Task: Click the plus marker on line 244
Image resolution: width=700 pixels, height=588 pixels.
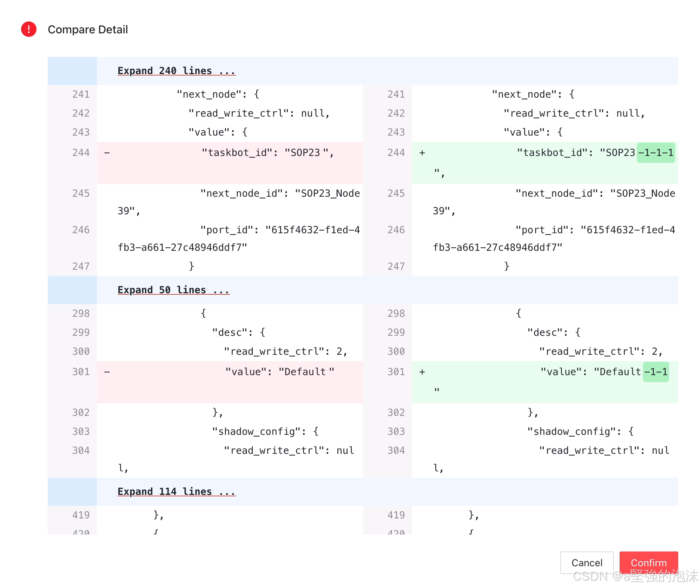Action: 422,153
